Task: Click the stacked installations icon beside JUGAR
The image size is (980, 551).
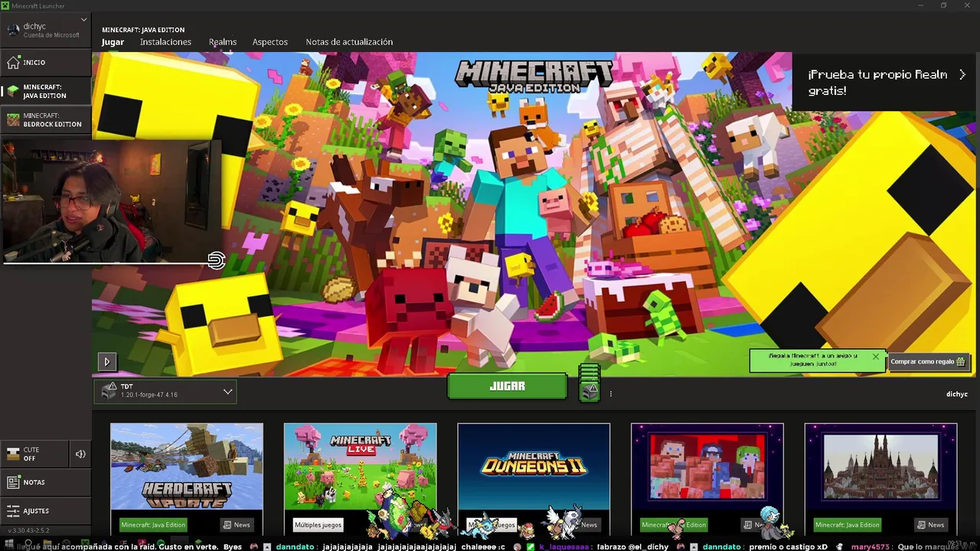Action: pos(589,383)
